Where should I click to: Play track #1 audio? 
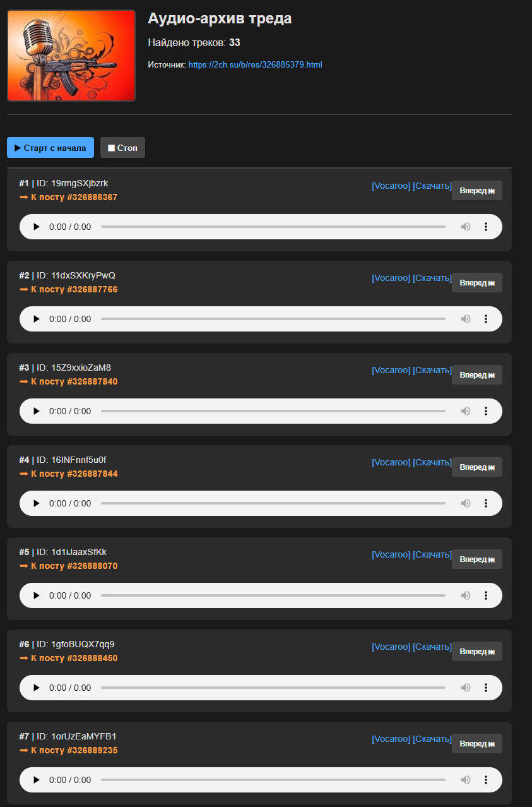click(x=37, y=227)
